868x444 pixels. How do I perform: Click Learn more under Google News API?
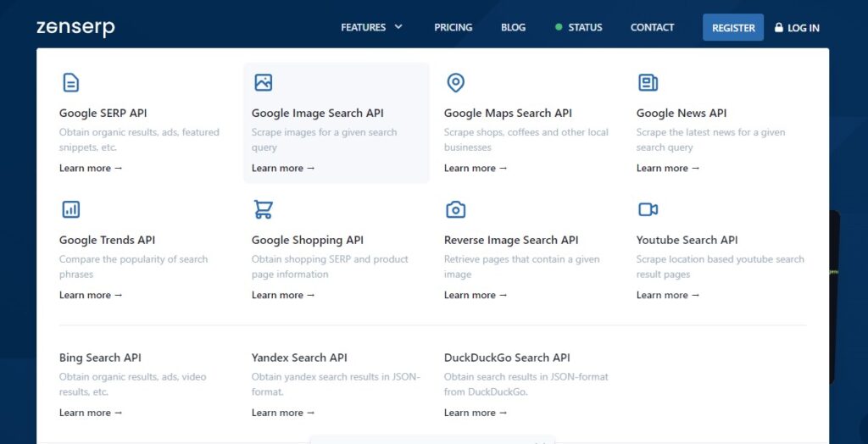668,168
